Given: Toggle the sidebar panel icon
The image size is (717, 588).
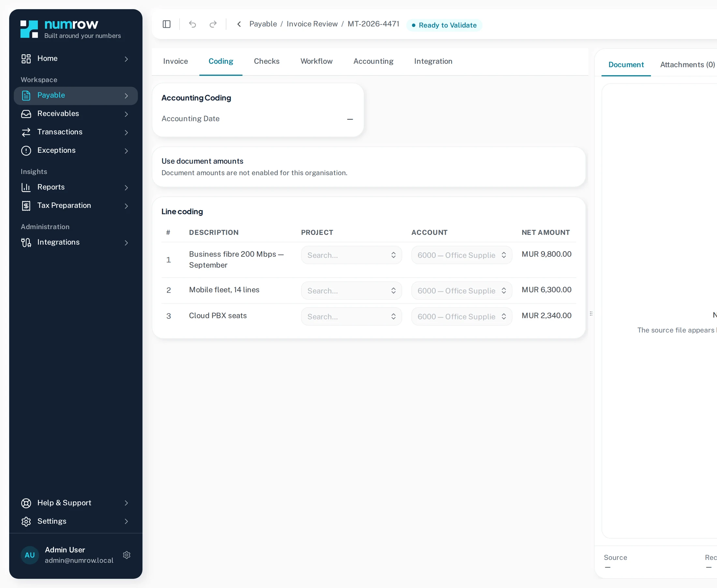Looking at the screenshot, I should 166,24.
